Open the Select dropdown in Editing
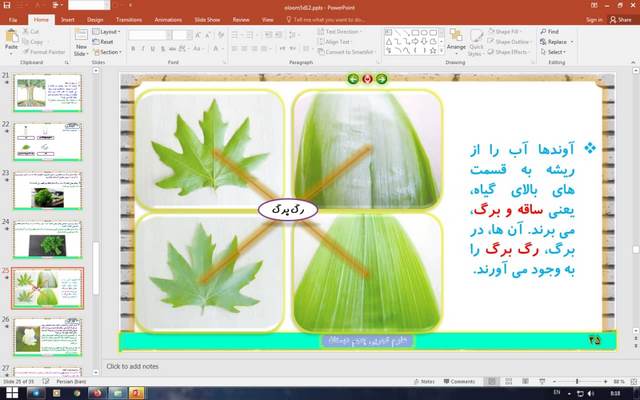Viewport: 640px width, 400px height. [553, 52]
